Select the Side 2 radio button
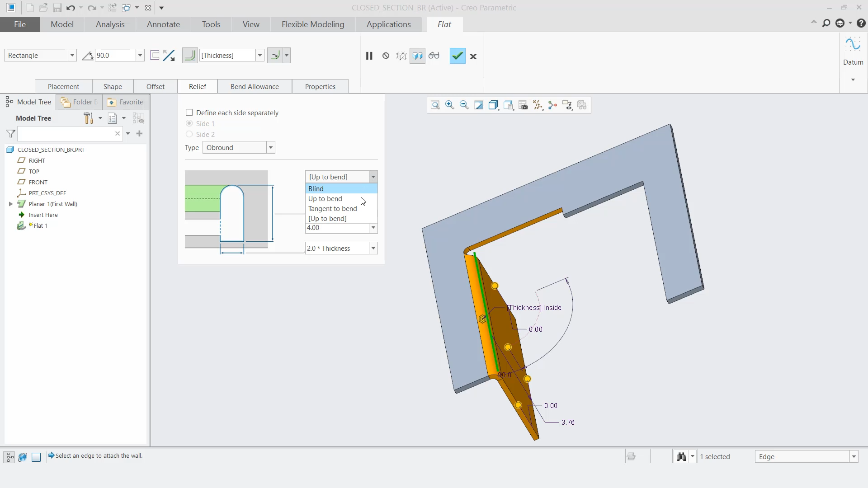The width and height of the screenshot is (868, 488). click(189, 134)
